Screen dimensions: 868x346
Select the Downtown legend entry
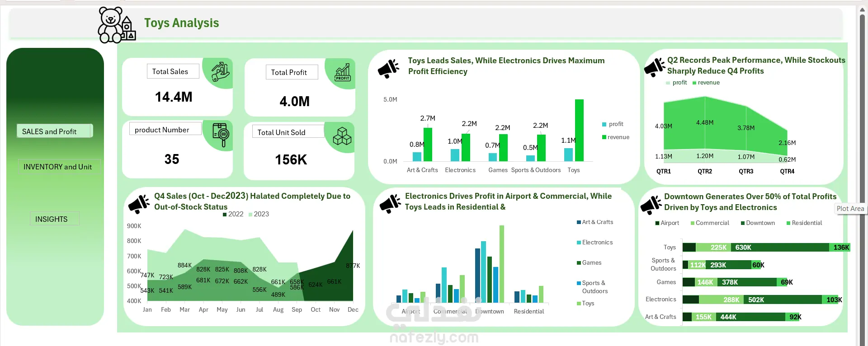point(758,223)
